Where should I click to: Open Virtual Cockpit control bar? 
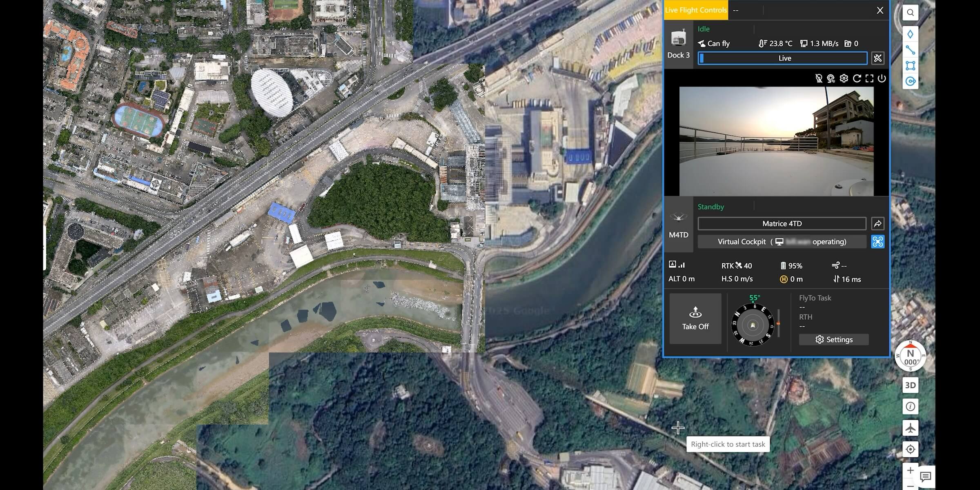pos(782,242)
